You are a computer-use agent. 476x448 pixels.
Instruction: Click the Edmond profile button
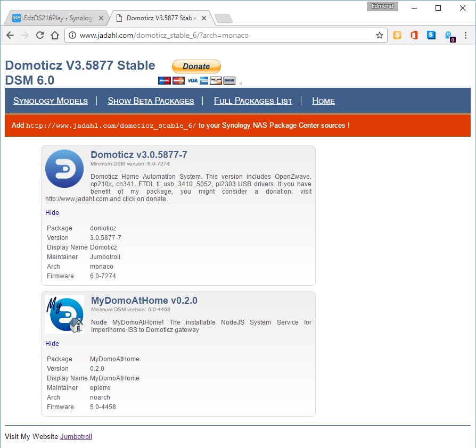coord(382,6)
